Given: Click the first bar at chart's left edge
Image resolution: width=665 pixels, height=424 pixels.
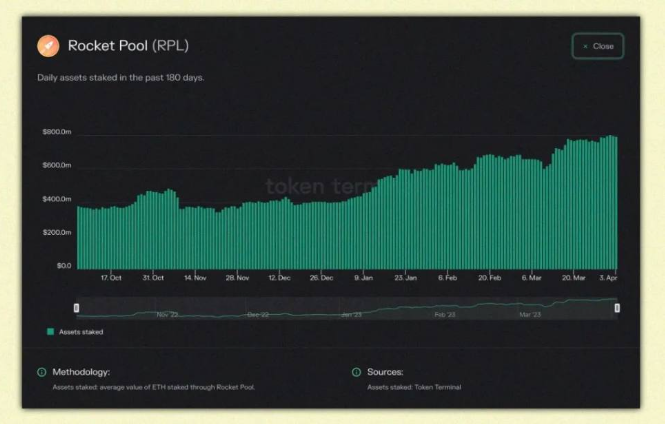Looking at the screenshot, I should pyautogui.click(x=78, y=238).
